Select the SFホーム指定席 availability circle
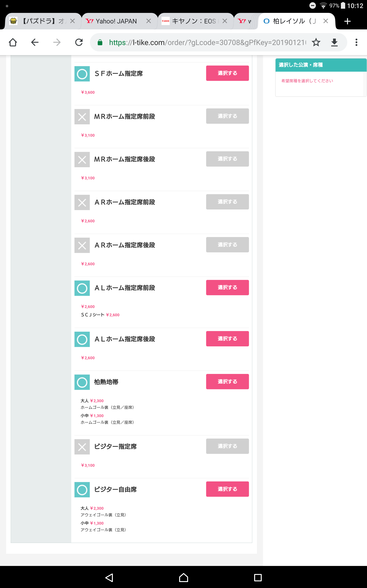This screenshot has width=367, height=588. [x=82, y=74]
